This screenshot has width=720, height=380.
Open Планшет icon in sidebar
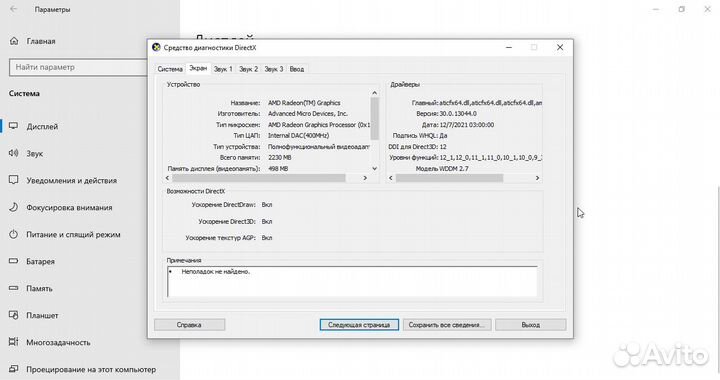[x=14, y=315]
